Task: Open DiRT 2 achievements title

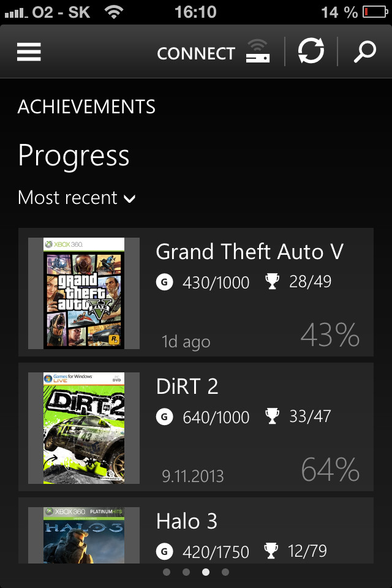Action: coord(187,386)
